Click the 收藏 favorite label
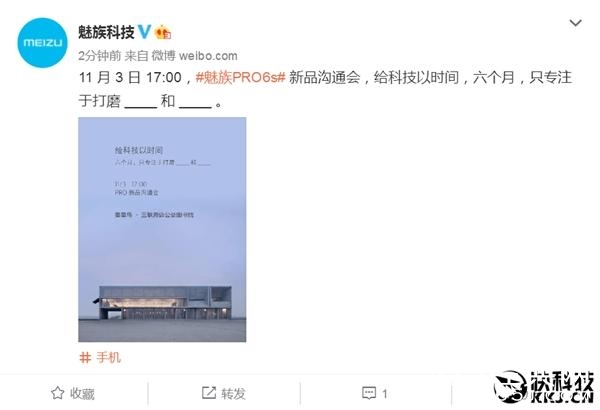The image size is (600, 410). pyautogui.click(x=82, y=394)
